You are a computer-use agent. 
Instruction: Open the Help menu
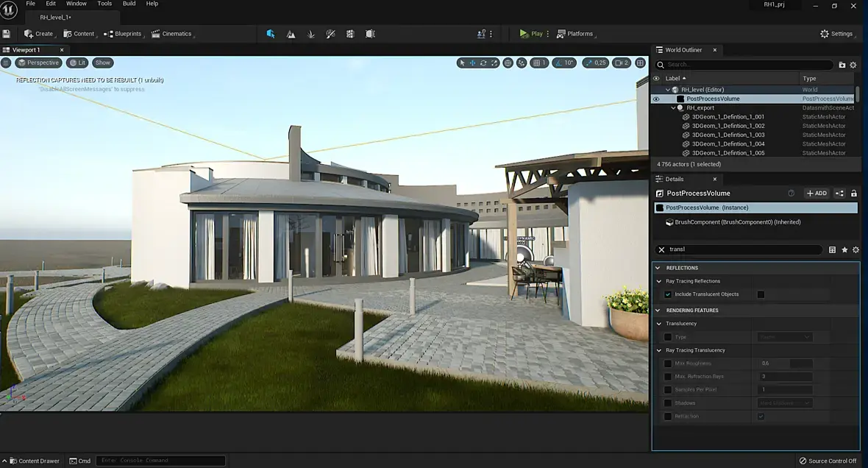pyautogui.click(x=152, y=4)
